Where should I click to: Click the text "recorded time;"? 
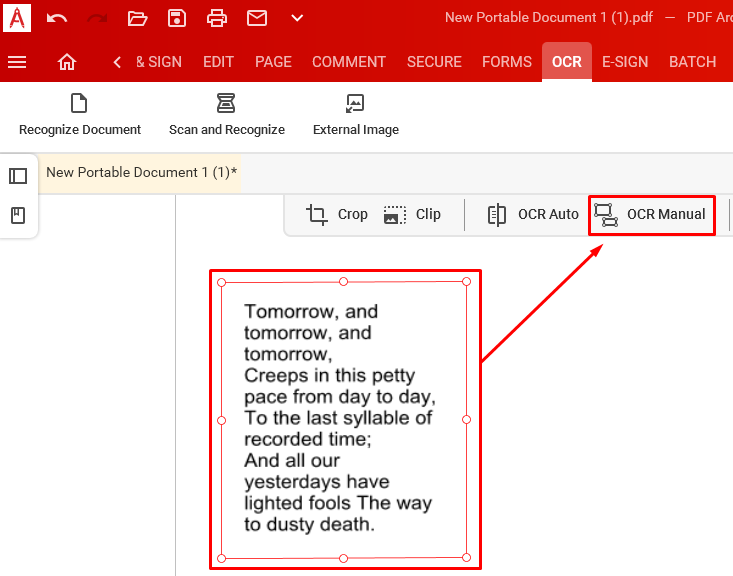[x=308, y=439]
